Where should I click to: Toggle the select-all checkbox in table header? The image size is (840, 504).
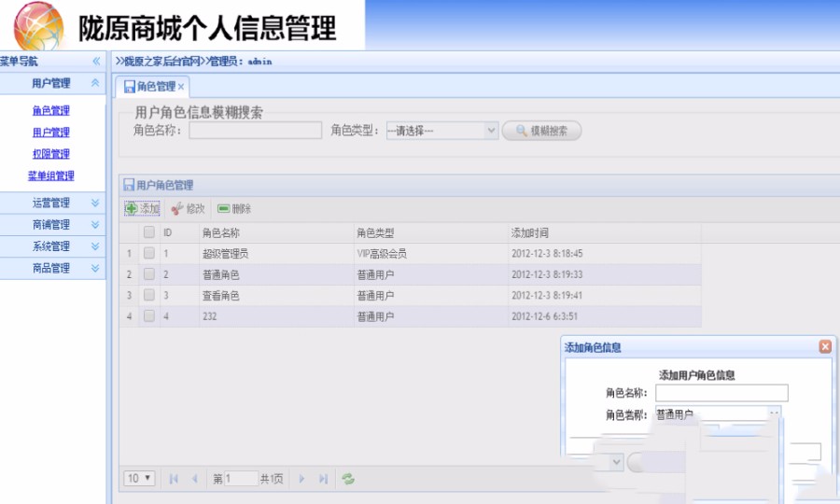(x=149, y=231)
